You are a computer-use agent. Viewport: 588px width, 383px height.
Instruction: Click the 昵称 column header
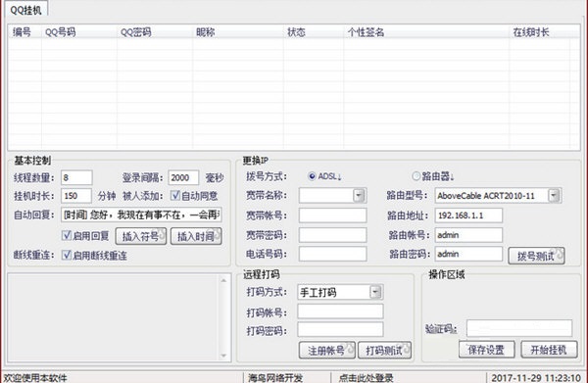coord(238,32)
